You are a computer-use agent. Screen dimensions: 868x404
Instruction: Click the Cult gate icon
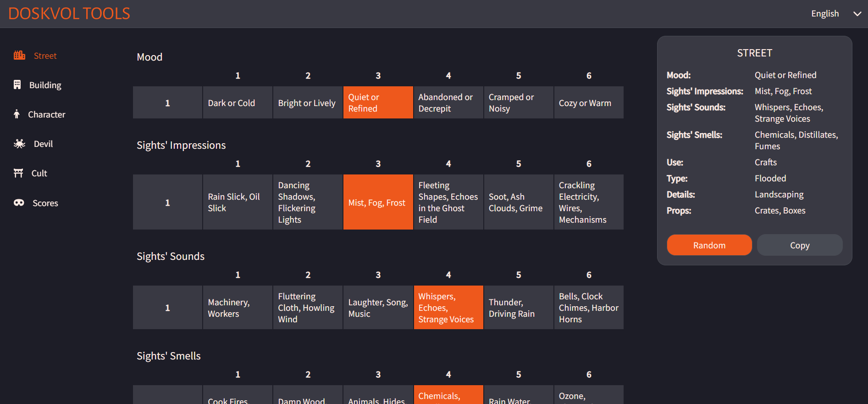point(18,173)
